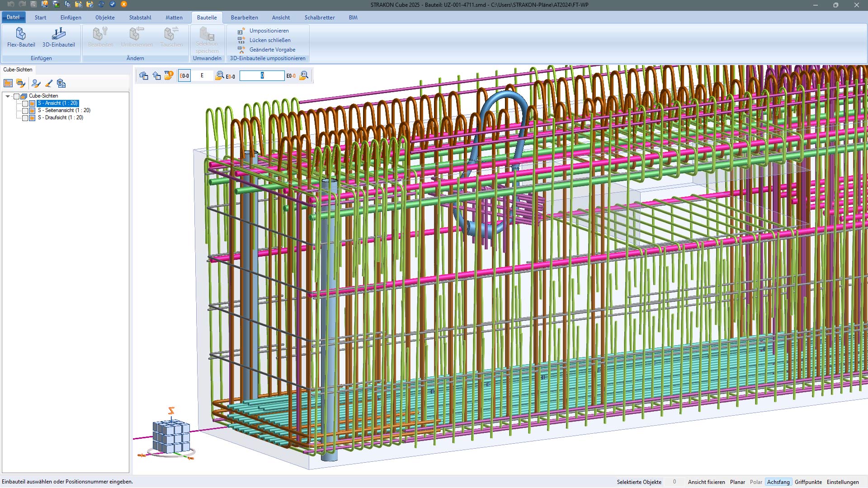Select S - Ansicht (1 : 20) tree row

point(57,103)
